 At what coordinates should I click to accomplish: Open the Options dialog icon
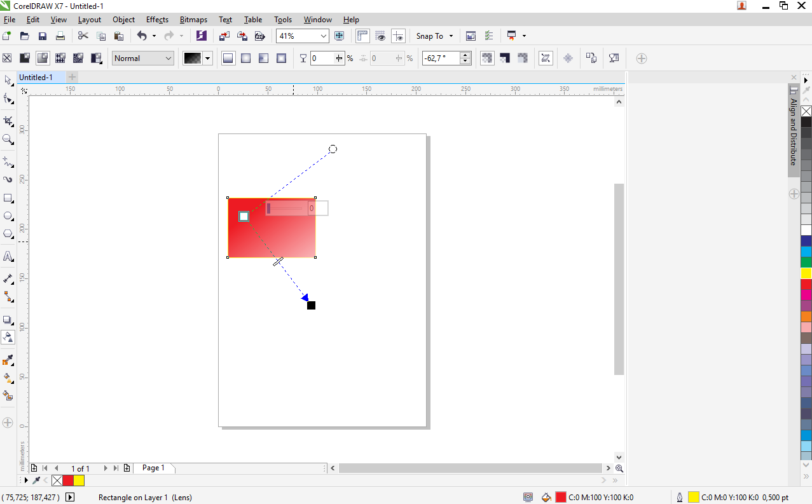click(x=488, y=36)
